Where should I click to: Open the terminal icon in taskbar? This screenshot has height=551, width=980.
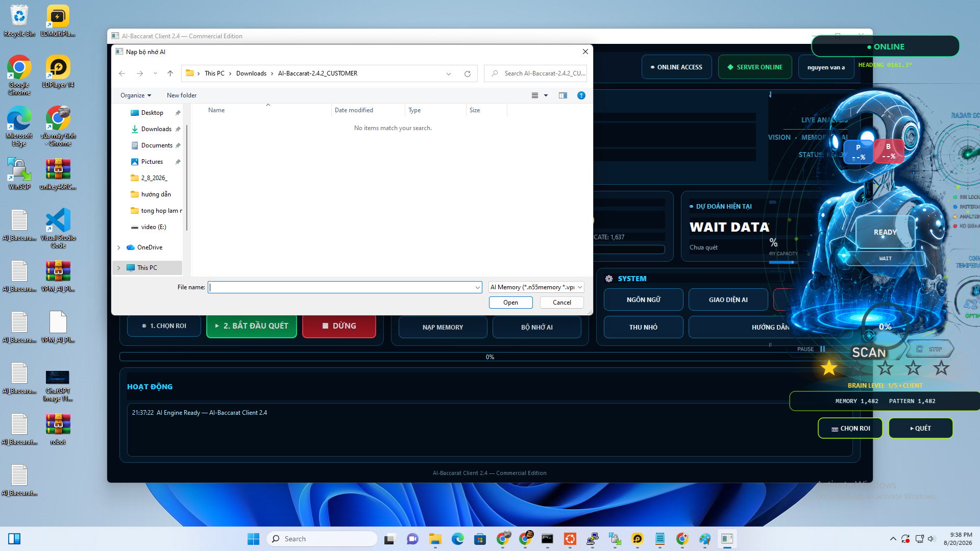click(x=547, y=539)
